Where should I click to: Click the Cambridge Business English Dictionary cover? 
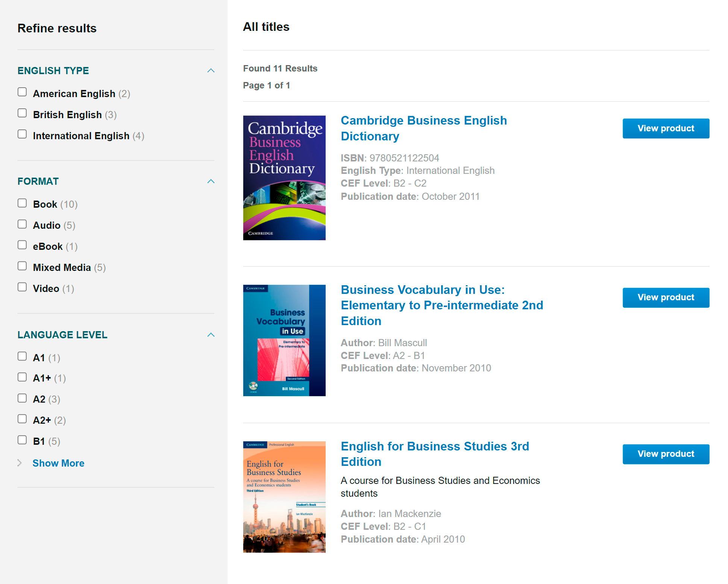284,178
